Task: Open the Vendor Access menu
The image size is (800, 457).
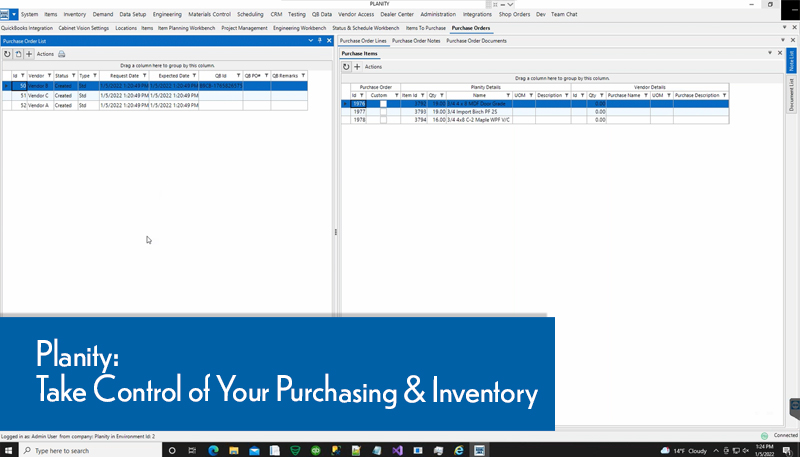Action: pos(356,14)
